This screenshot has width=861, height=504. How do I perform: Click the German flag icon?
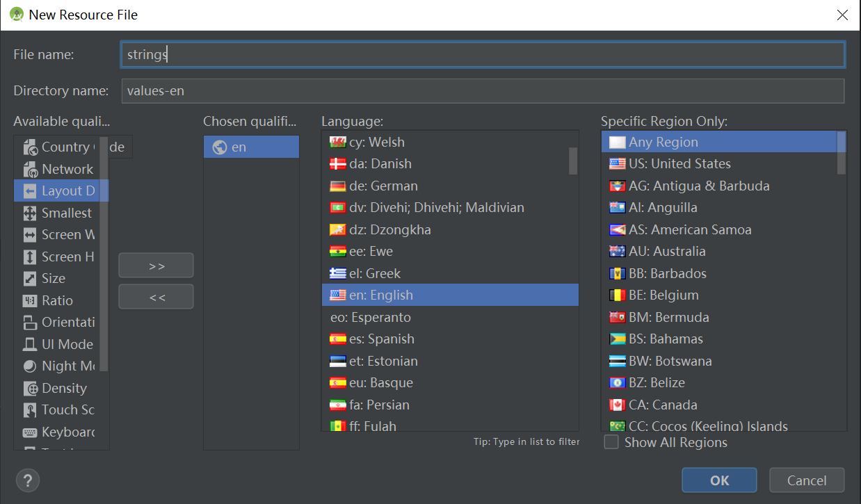click(337, 186)
